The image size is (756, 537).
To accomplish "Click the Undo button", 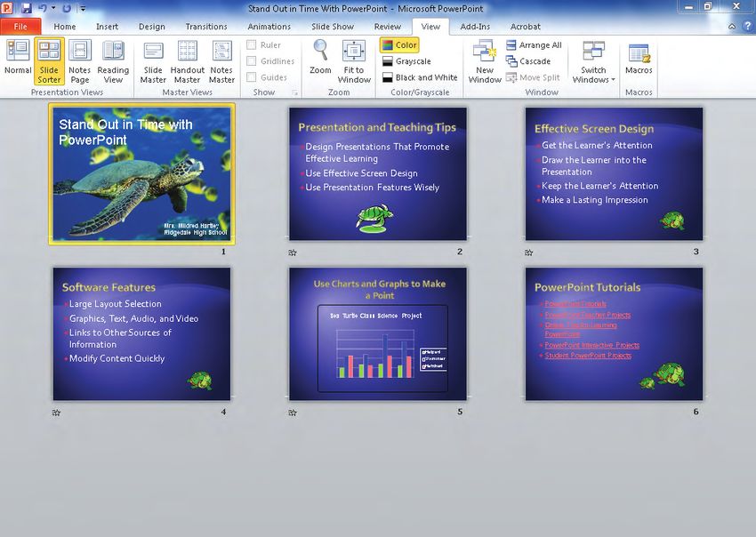I will point(43,8).
